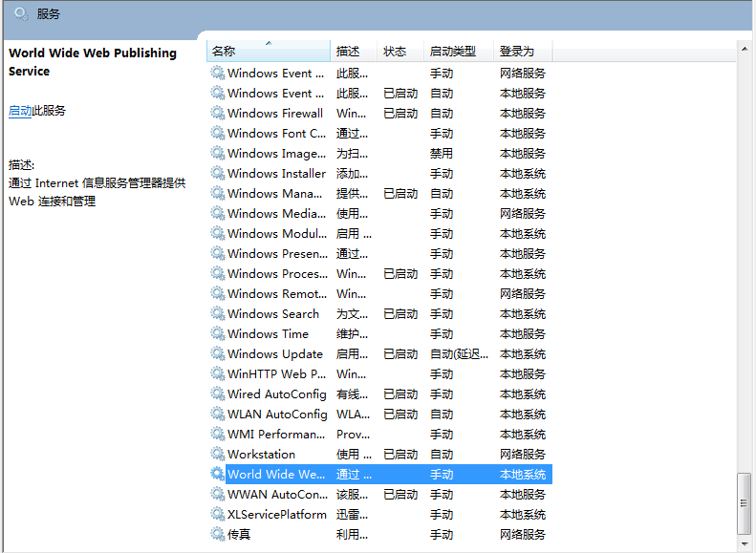The width and height of the screenshot is (756, 553).
Task: Click Prov... description of WMI Performance row
Action: coord(353,434)
